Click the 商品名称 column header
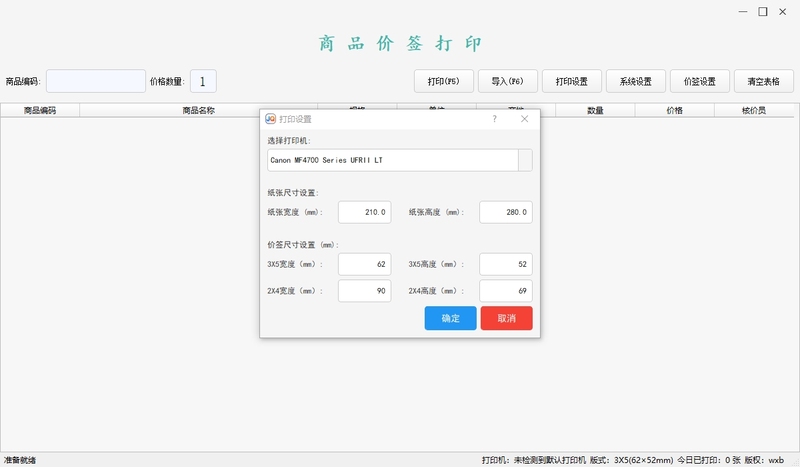This screenshot has height=467, width=800. (198, 110)
